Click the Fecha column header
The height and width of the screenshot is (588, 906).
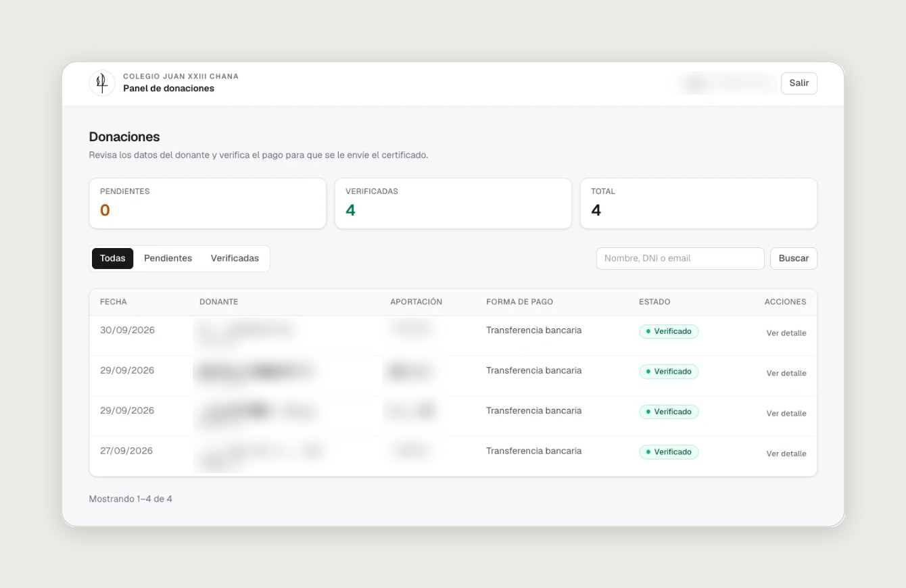(x=114, y=302)
